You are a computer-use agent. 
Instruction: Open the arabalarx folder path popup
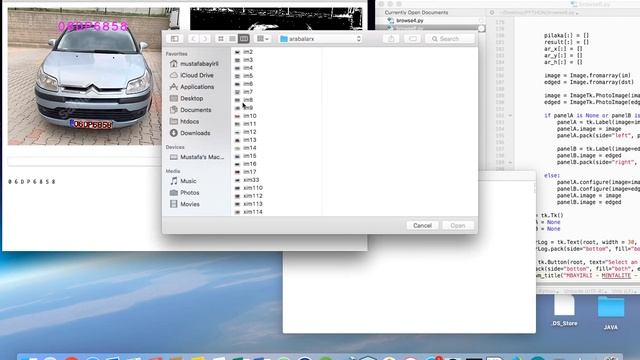(x=320, y=39)
